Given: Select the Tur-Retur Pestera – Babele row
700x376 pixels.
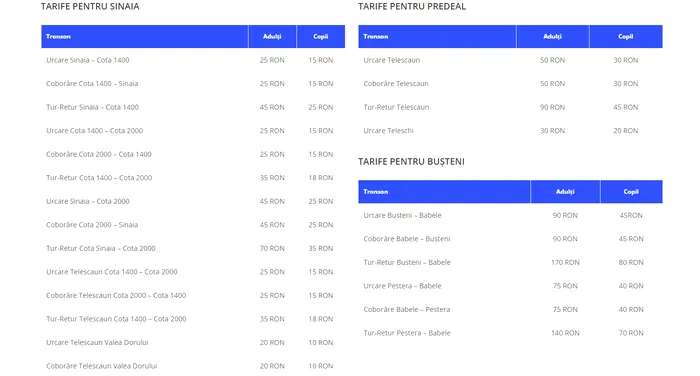Looking at the screenshot, I should pos(510,333).
